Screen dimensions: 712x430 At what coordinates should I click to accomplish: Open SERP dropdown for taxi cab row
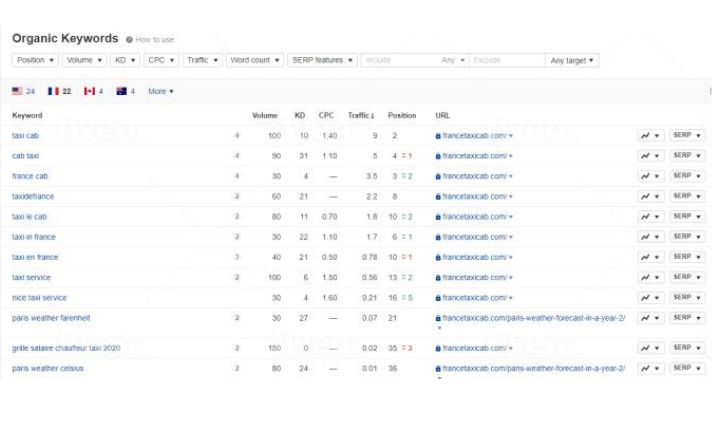(687, 135)
